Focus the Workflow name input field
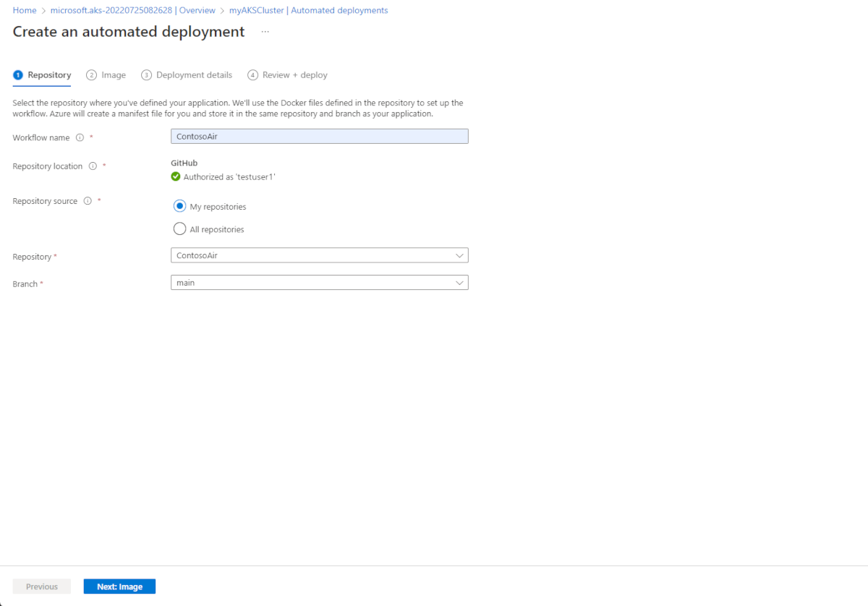This screenshot has height=606, width=868. [319, 136]
